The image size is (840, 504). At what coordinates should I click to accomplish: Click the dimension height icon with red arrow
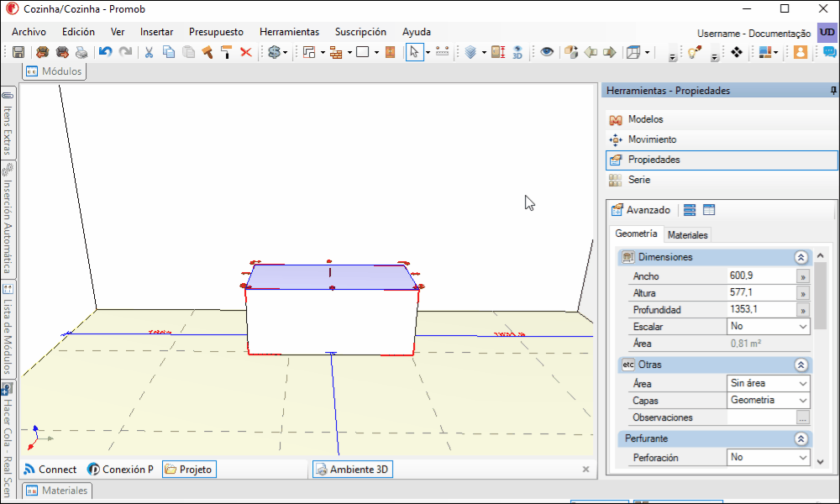[498, 52]
